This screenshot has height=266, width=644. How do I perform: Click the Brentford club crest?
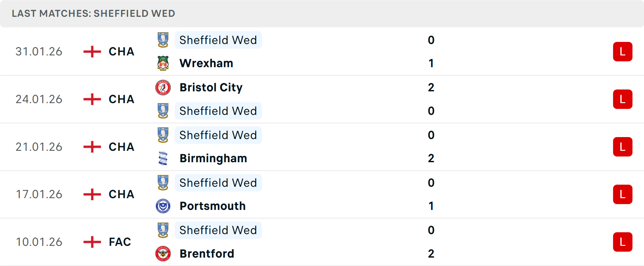click(x=163, y=254)
